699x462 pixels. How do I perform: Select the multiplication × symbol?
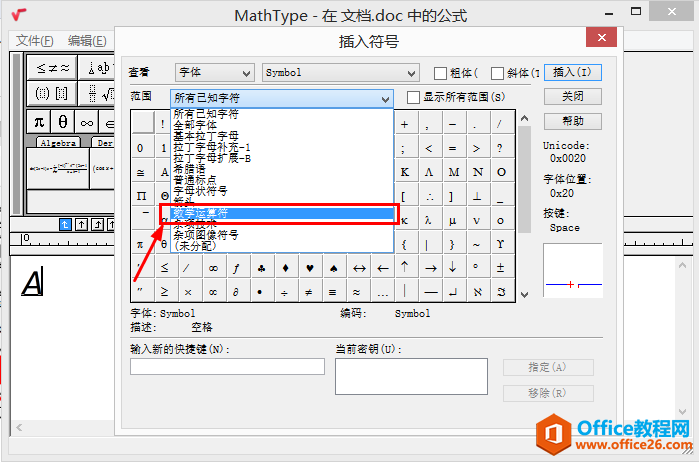(x=188, y=293)
